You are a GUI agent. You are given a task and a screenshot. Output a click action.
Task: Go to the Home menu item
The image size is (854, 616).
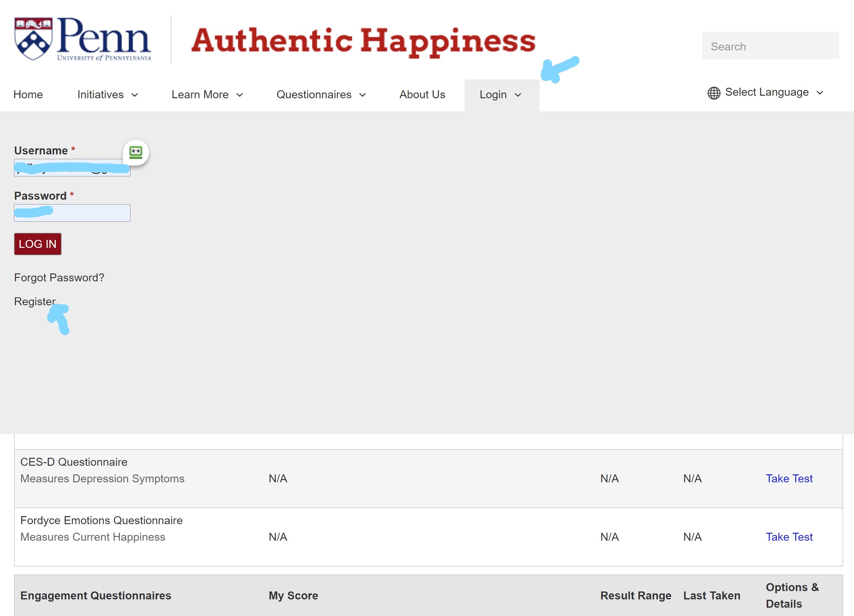(28, 94)
